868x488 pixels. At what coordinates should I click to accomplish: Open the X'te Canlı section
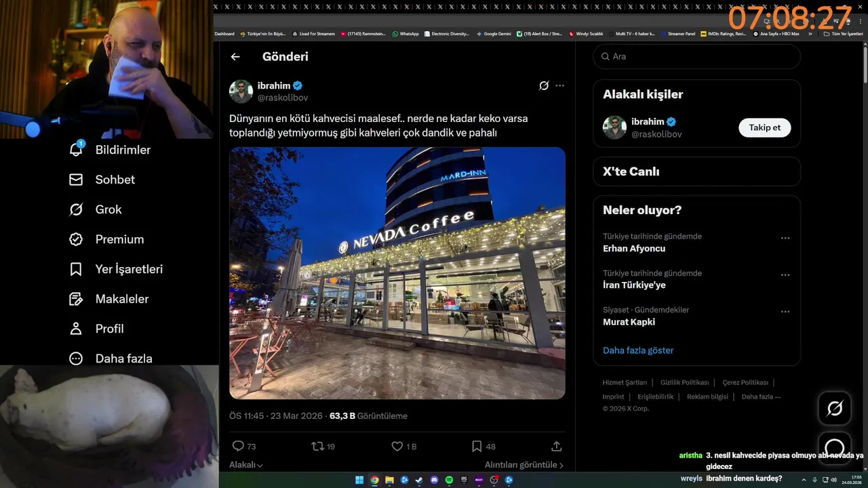tap(697, 171)
